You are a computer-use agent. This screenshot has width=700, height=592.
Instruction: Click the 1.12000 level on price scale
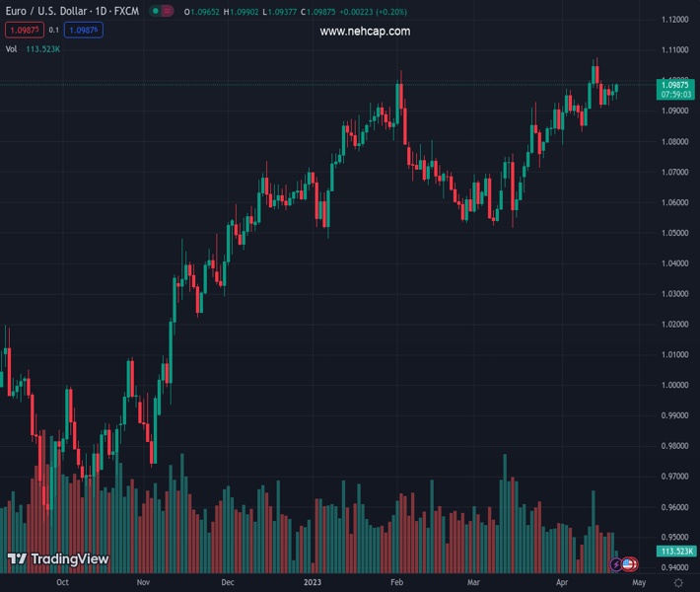pos(674,20)
